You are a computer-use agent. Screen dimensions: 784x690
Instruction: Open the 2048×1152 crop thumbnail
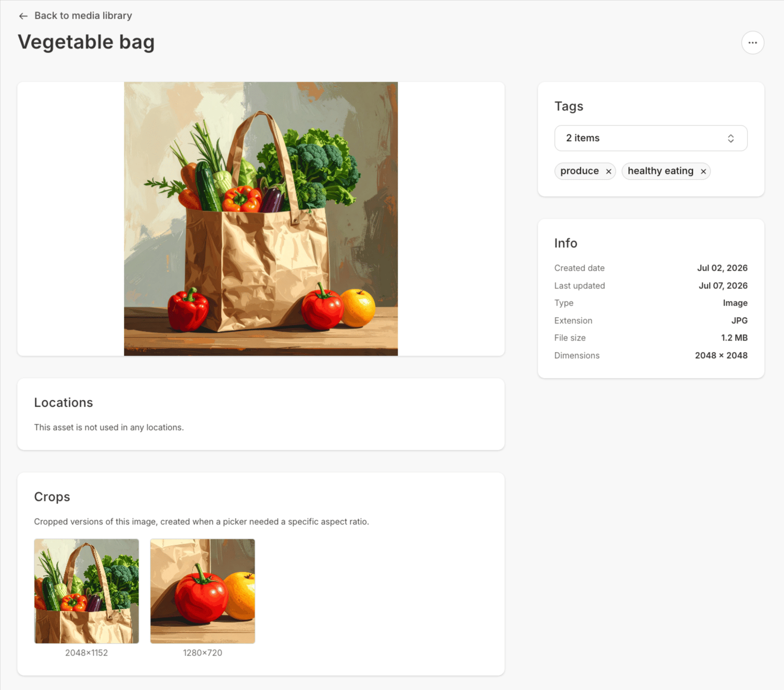pyautogui.click(x=86, y=591)
